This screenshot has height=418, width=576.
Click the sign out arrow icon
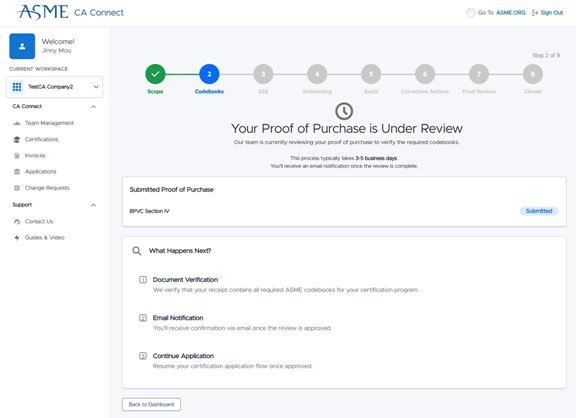click(x=535, y=13)
